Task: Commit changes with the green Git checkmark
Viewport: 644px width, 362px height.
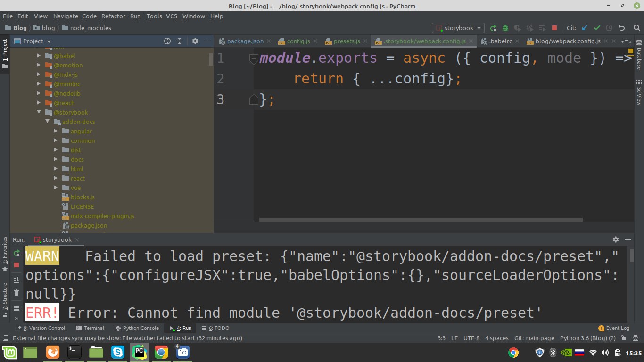Action: pyautogui.click(x=597, y=28)
